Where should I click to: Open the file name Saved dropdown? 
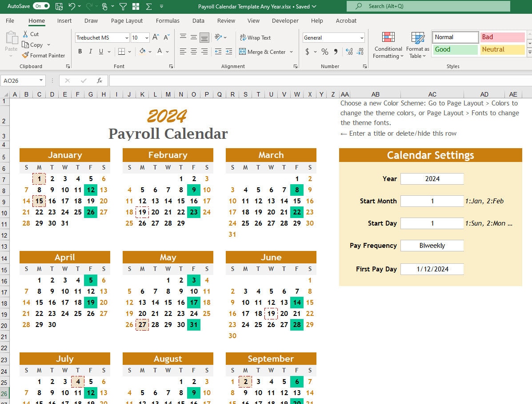click(x=314, y=7)
